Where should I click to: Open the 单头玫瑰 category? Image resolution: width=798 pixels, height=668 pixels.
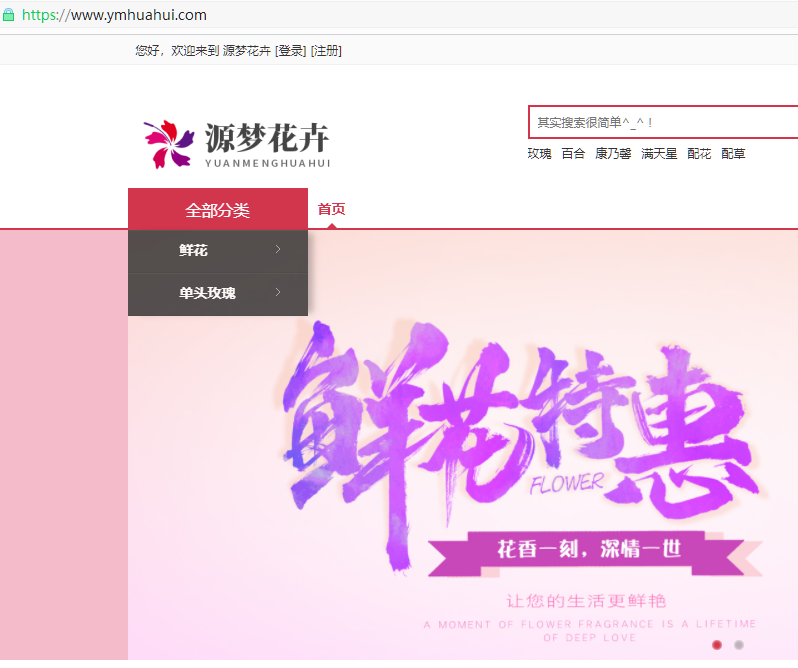coord(207,294)
